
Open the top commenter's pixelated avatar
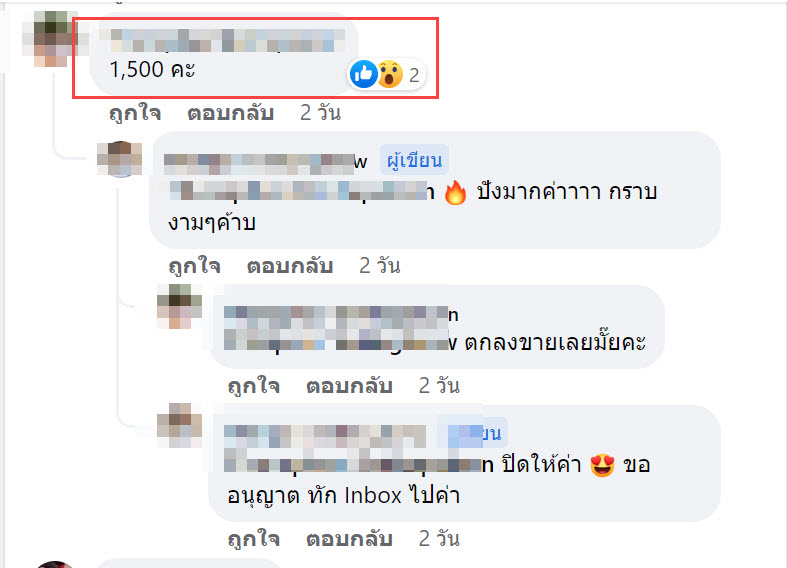[50, 39]
